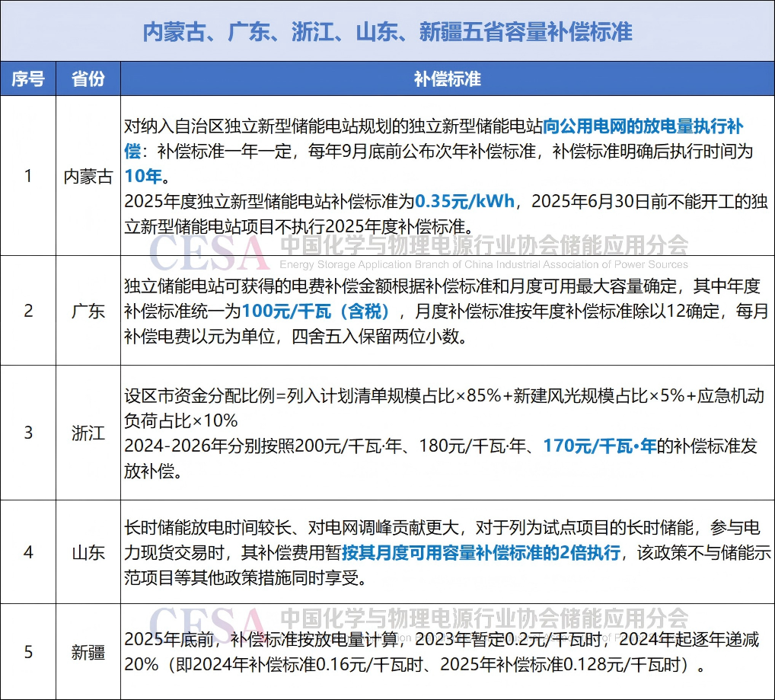This screenshot has width=775, height=700.
Task: Select the 内蒙古 province cell
Action: (88, 176)
